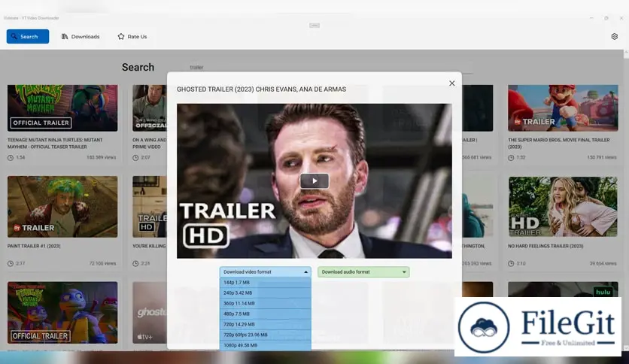Click the "No Hard Feelings Trailer (2023)" title

(545, 246)
